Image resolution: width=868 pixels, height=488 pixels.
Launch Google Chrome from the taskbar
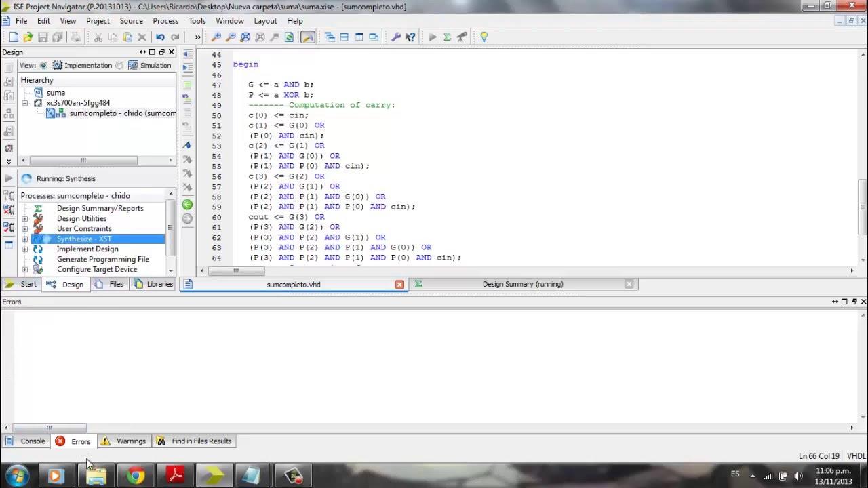(x=135, y=476)
